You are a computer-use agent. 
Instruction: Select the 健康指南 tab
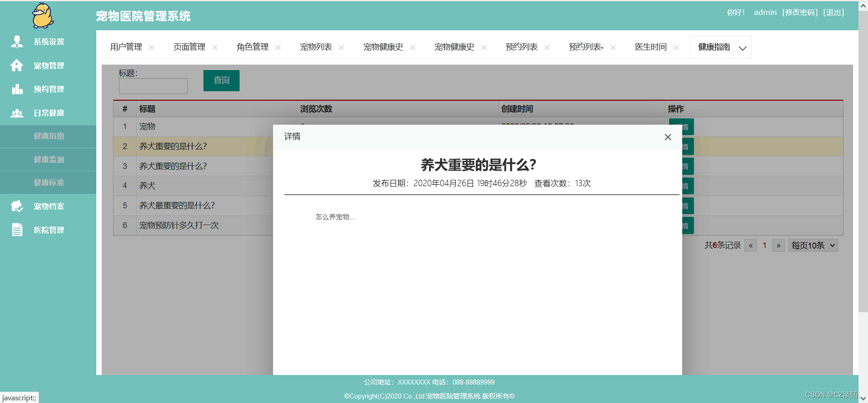[714, 47]
